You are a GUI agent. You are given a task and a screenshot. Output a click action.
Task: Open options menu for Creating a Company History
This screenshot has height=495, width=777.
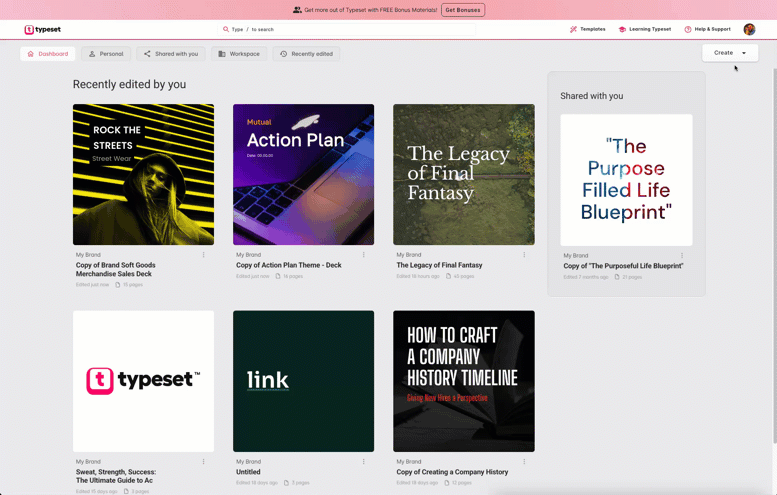(x=524, y=461)
